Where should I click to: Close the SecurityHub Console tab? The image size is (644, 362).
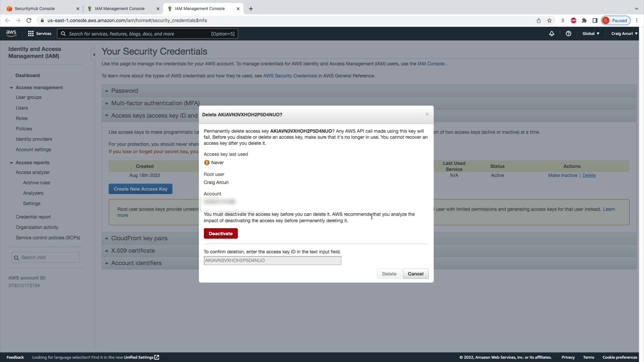[77, 9]
